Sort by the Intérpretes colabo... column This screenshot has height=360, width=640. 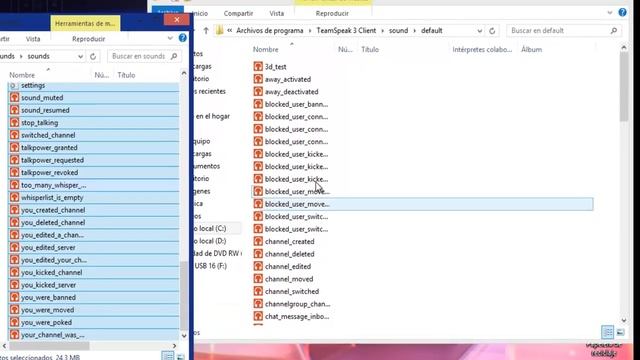(x=482, y=49)
